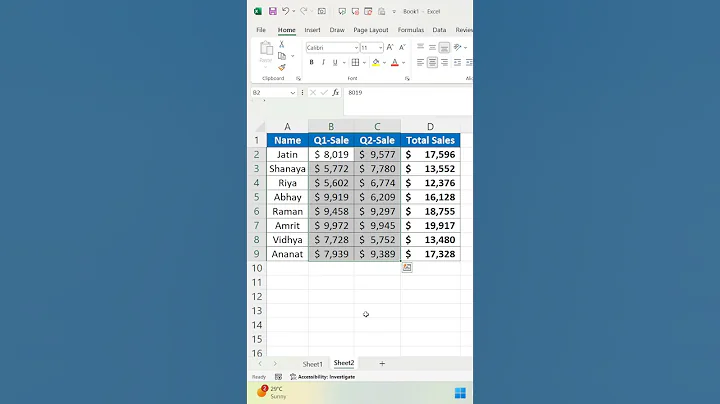This screenshot has width=720, height=404.
Task: Copy the selected cells
Action: coord(282,56)
